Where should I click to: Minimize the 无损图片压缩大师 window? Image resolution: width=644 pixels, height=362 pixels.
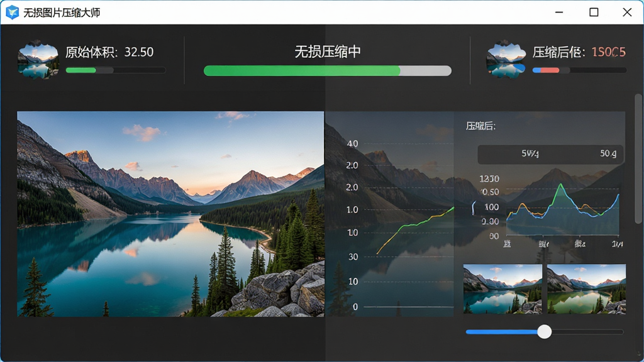click(559, 13)
